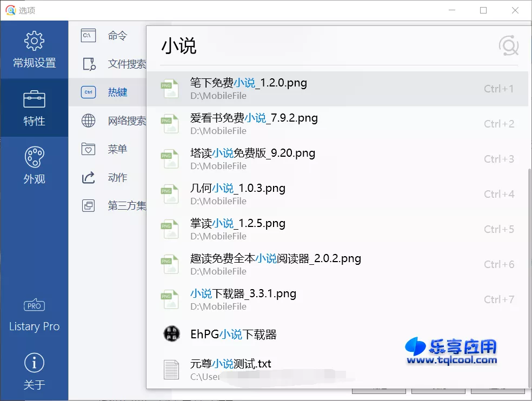Click the 常规设置 gear icon
Image resolution: width=532 pixels, height=401 pixels.
tap(34, 41)
